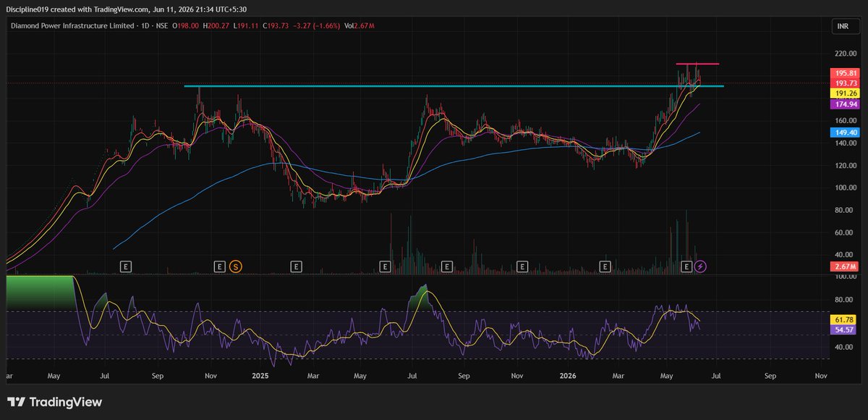
Task: Select the short red horizontal line near 210
Action: tap(697, 64)
